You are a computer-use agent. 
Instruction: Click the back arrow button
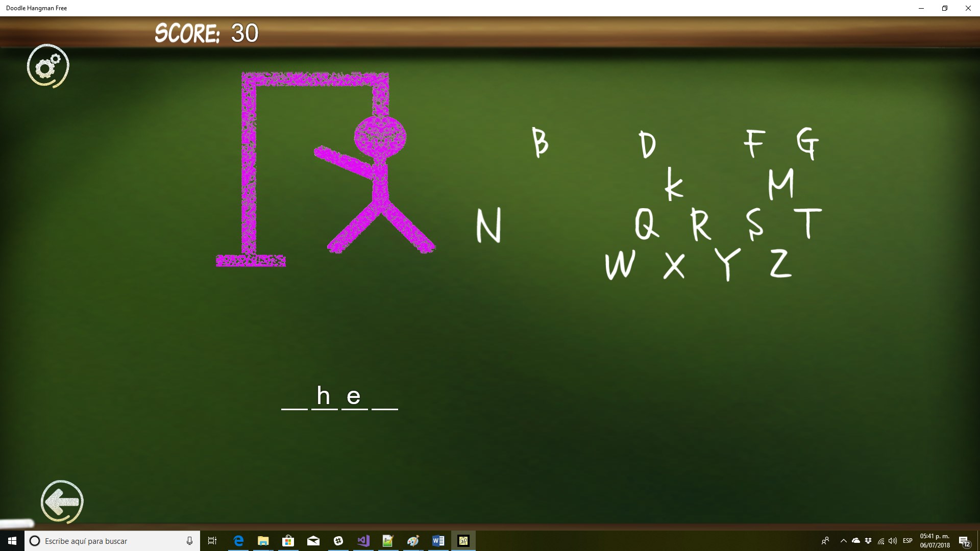click(62, 502)
